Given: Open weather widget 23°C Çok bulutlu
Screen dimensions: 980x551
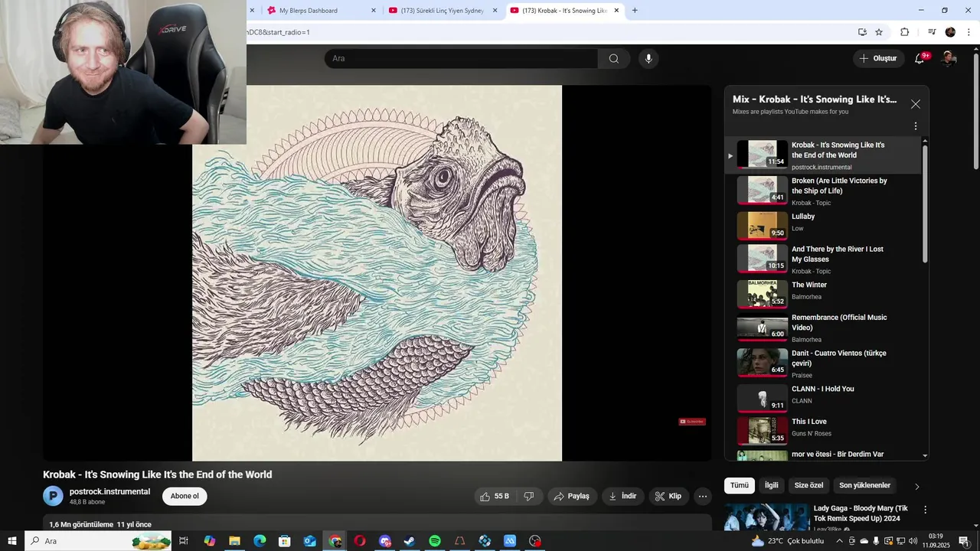Looking at the screenshot, I should click(788, 541).
